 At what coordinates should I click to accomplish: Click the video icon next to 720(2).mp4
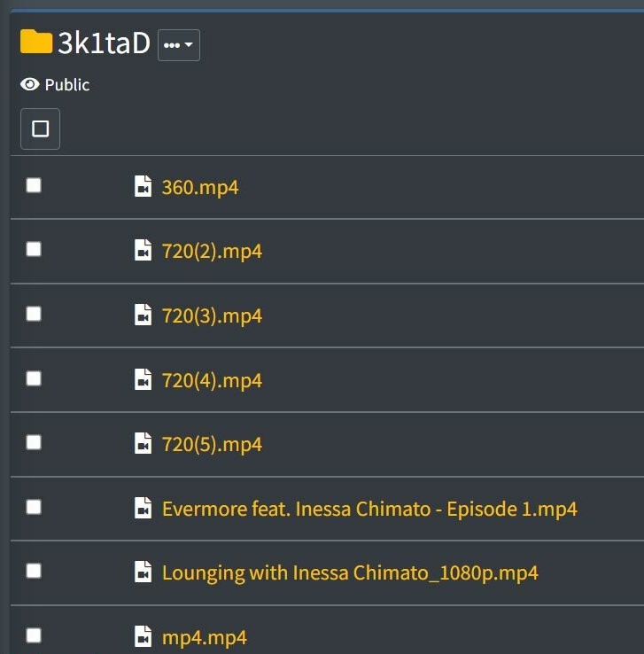(x=143, y=251)
